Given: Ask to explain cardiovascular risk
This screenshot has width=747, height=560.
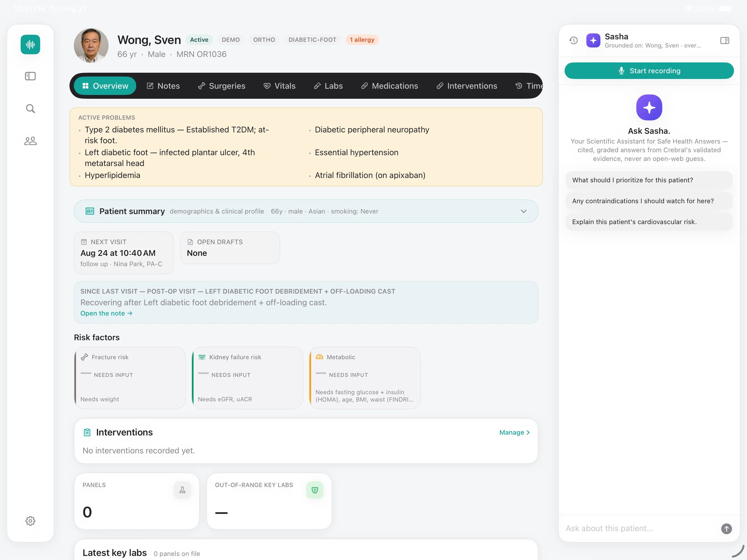Looking at the screenshot, I should click(649, 222).
